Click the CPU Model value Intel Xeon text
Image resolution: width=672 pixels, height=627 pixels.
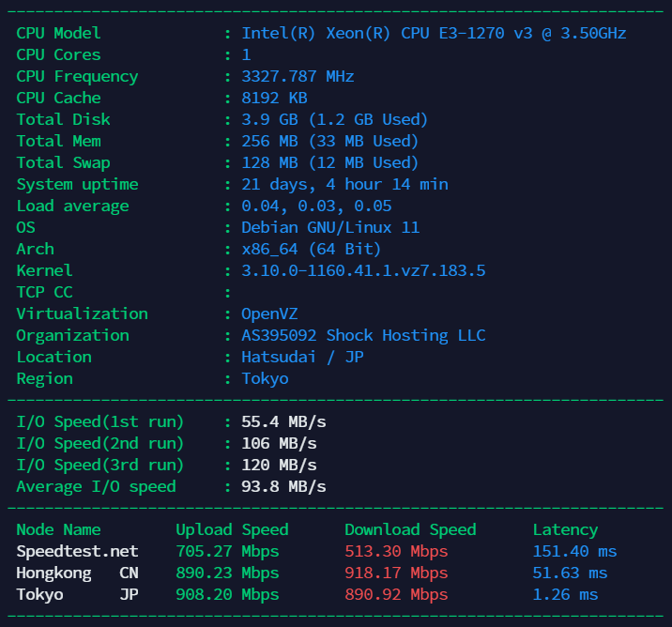click(x=434, y=34)
